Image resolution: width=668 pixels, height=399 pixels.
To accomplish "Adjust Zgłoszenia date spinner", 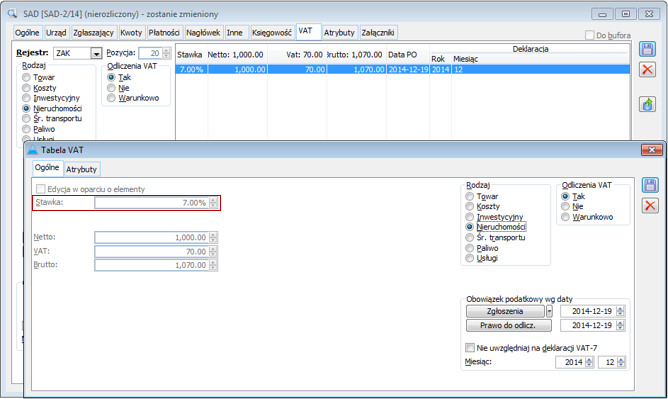I will point(620,311).
